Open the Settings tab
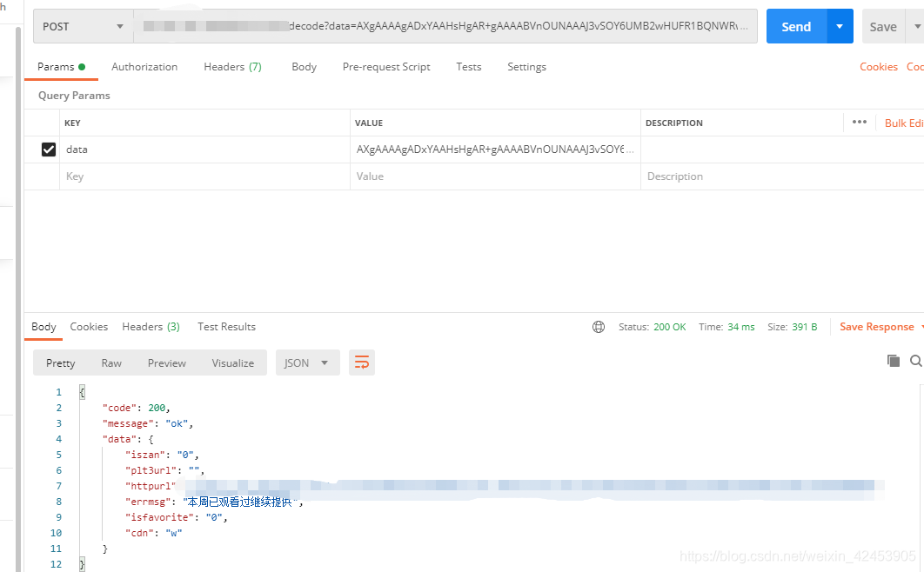924x572 pixels. coord(527,66)
